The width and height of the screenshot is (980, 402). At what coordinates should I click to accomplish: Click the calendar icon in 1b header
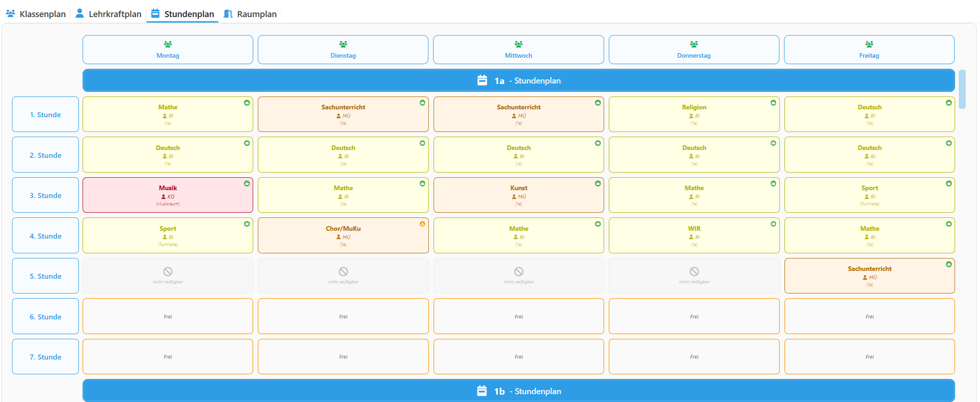481,391
